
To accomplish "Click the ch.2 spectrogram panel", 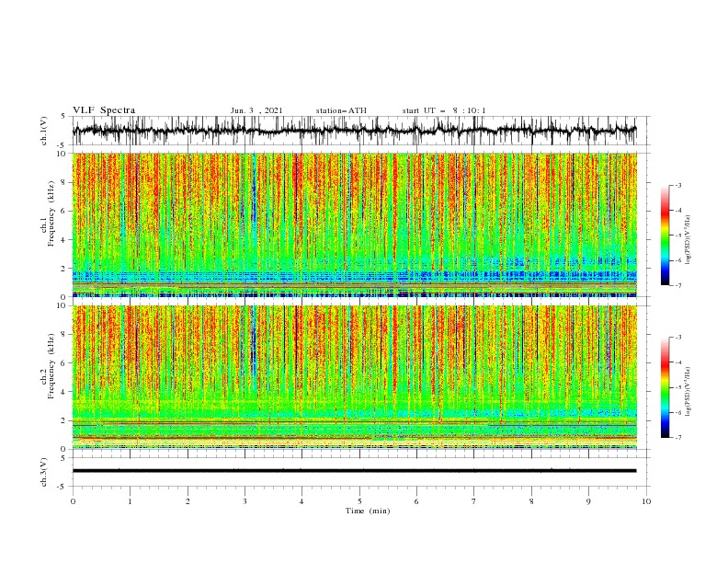I will 354,377.
